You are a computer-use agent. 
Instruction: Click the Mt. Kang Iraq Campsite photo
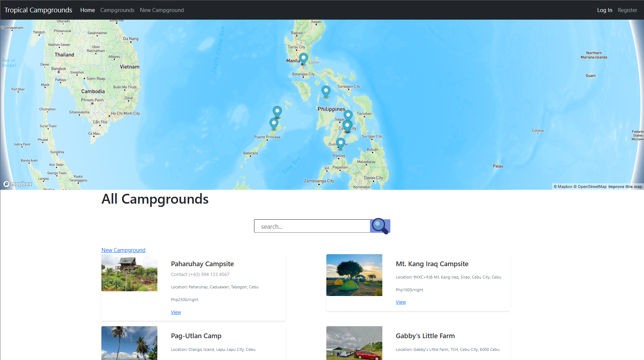[354, 275]
